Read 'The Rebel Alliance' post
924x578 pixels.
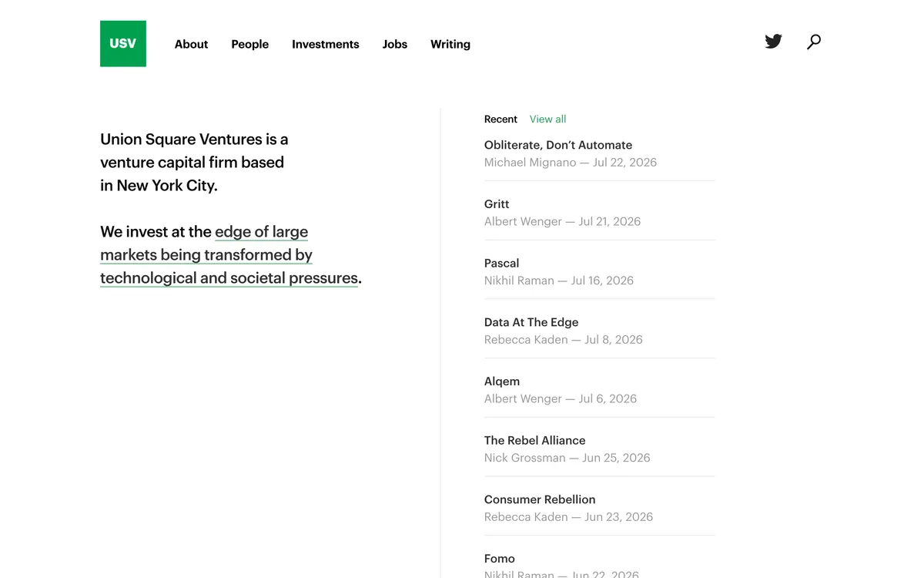click(x=535, y=441)
